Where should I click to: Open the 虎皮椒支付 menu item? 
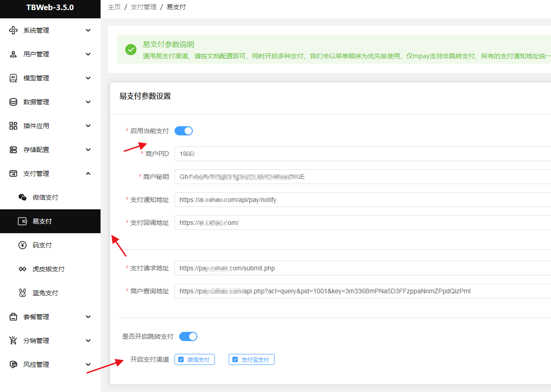click(50, 269)
